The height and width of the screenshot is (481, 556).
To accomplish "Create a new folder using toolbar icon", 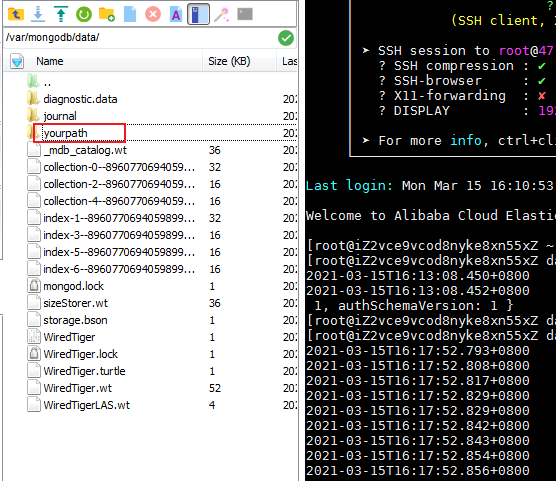I will [x=107, y=15].
